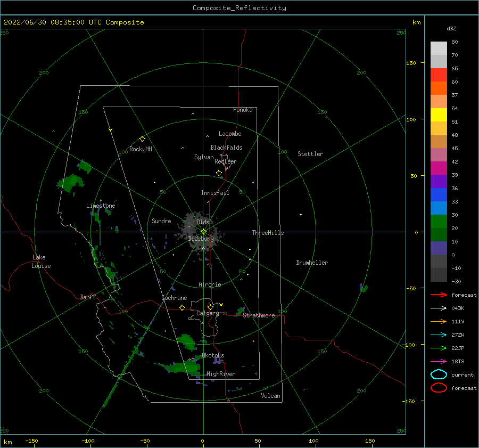
Task: Click the dBZ legend heading
Action: (451, 29)
